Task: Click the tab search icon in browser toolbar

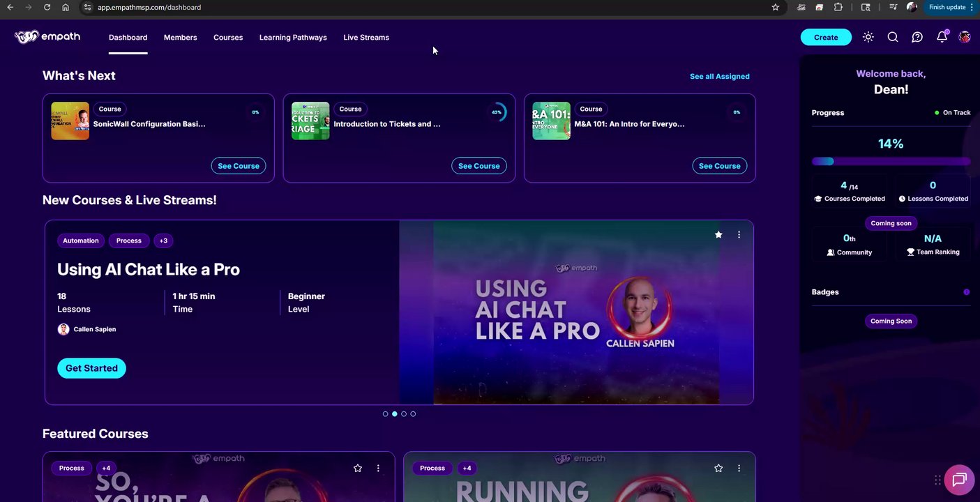Action: pyautogui.click(x=866, y=7)
